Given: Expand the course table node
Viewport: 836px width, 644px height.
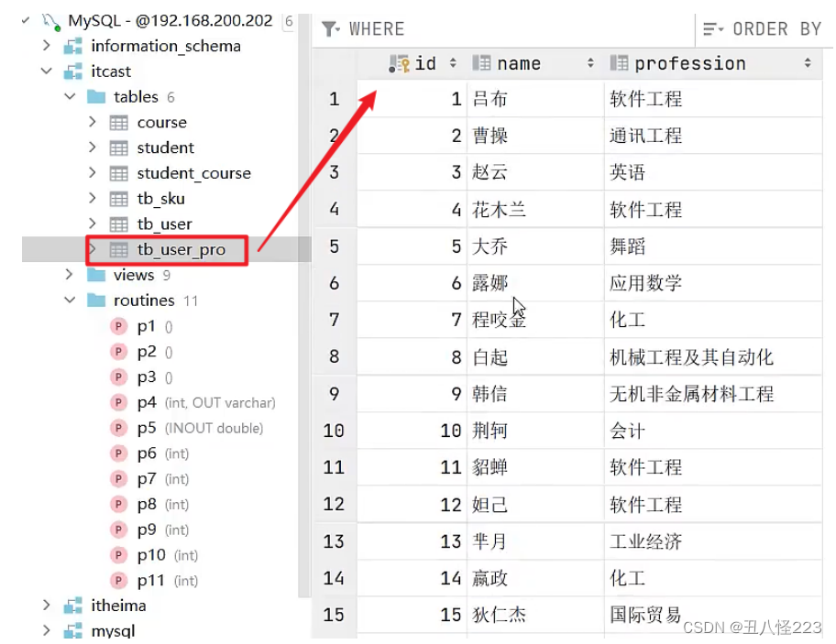Looking at the screenshot, I should coord(93,122).
